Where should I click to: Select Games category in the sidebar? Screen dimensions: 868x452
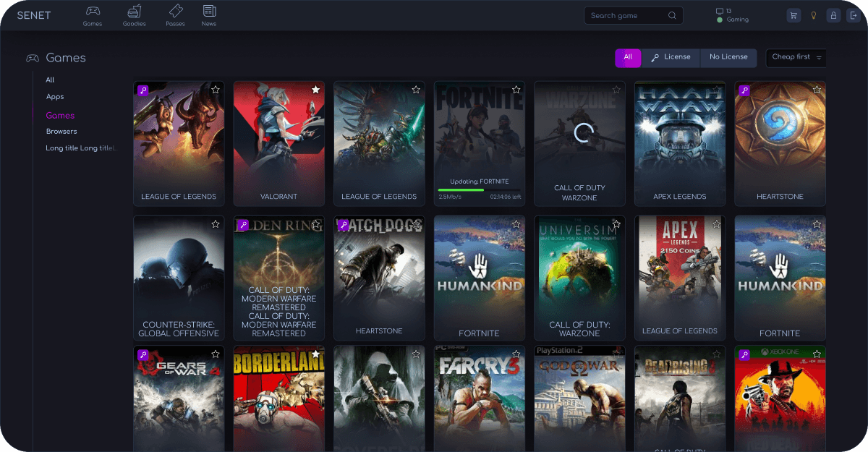point(60,116)
